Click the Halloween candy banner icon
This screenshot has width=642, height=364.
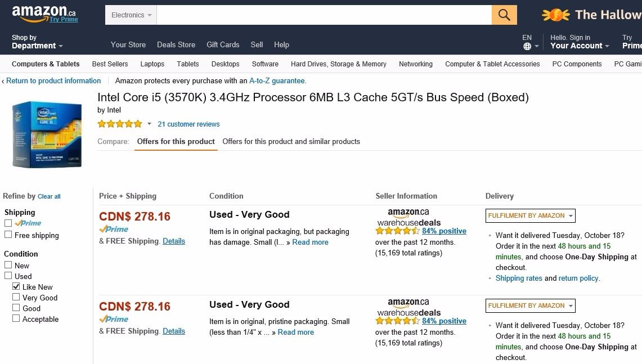coord(555,15)
